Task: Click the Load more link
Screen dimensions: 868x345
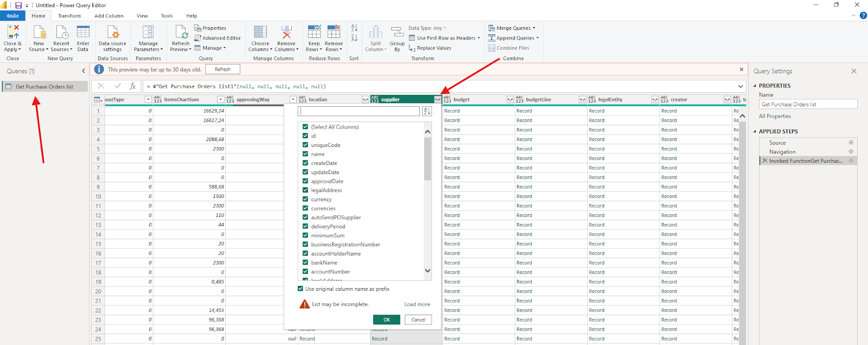Action: click(x=417, y=304)
